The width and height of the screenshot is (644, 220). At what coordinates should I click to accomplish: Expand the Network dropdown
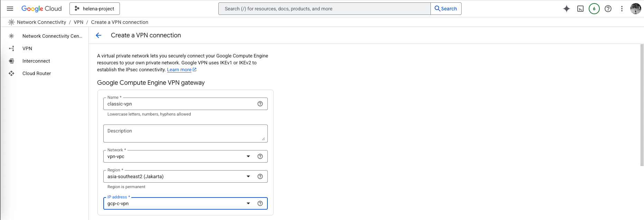point(248,156)
